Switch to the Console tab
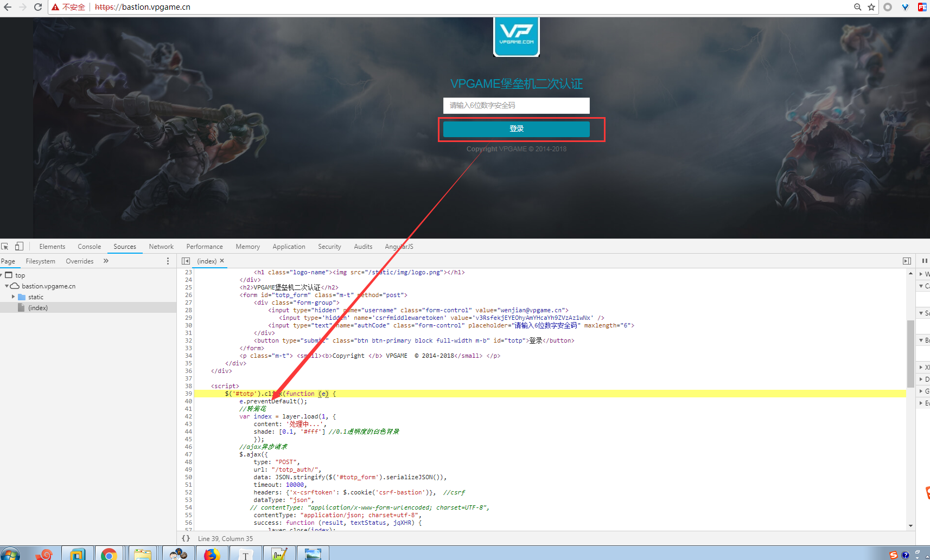Screen dimensions: 930x560 pos(90,247)
